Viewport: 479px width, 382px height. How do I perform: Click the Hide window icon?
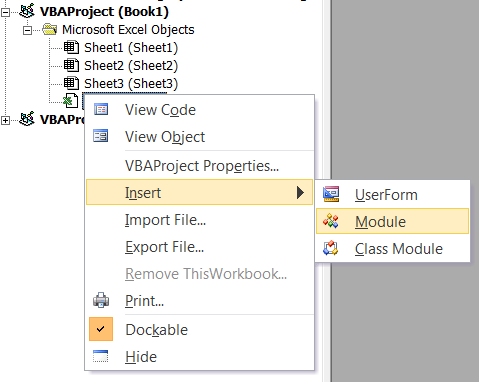pos(101,356)
